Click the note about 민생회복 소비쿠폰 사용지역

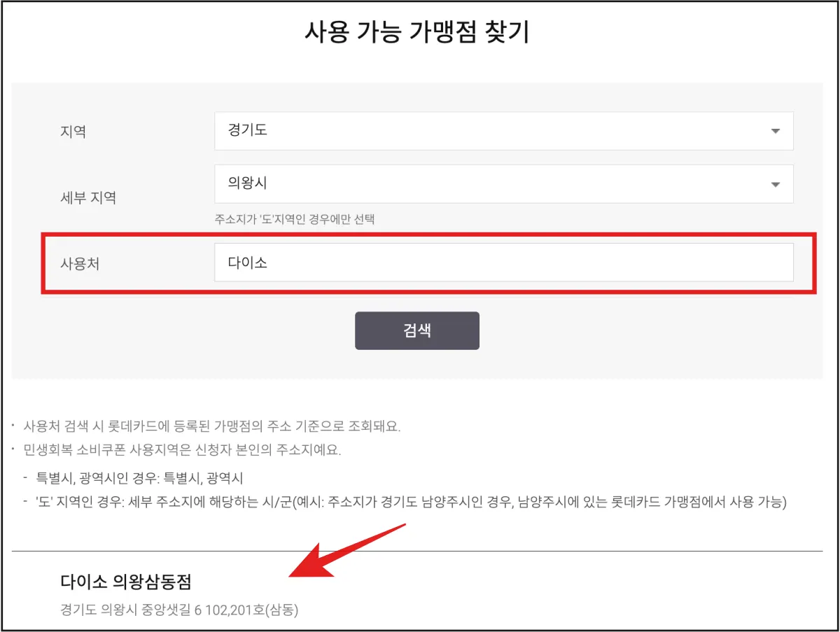coord(182,449)
